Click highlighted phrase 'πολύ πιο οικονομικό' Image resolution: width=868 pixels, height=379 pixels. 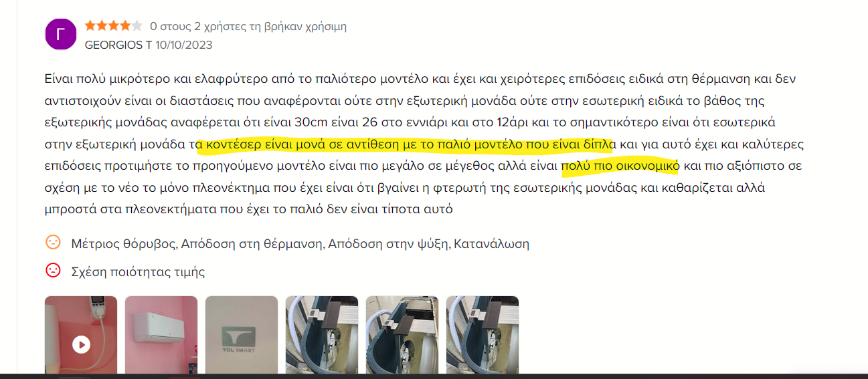tap(620, 166)
